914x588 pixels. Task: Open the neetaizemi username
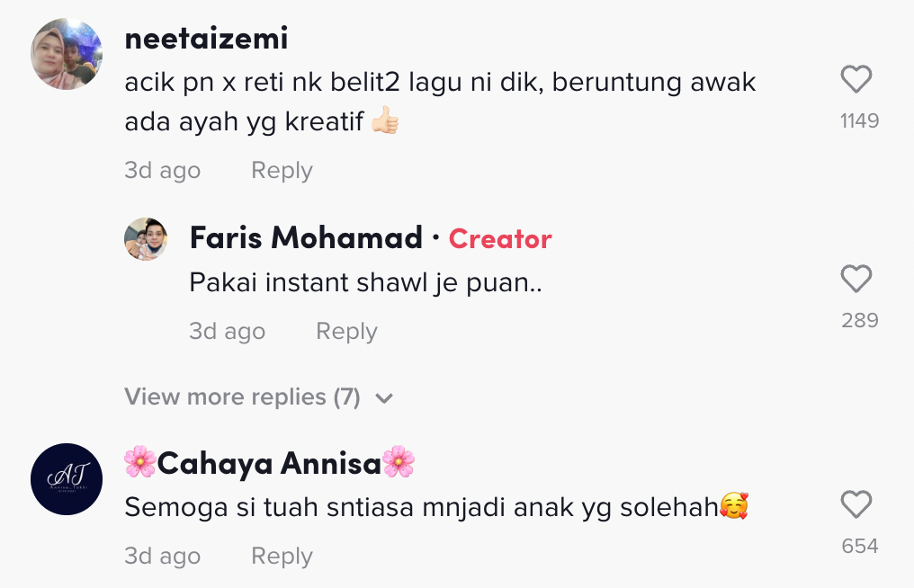click(x=206, y=39)
